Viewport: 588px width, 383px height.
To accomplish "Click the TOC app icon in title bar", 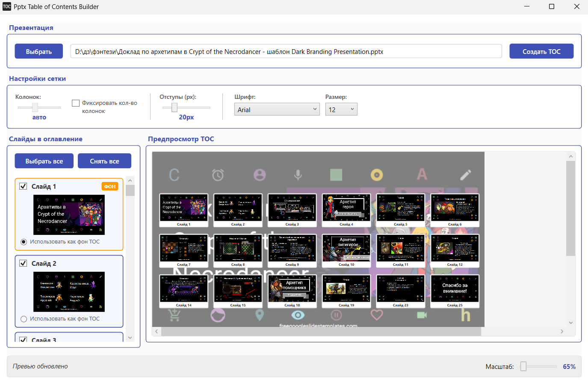I will click(7, 6).
